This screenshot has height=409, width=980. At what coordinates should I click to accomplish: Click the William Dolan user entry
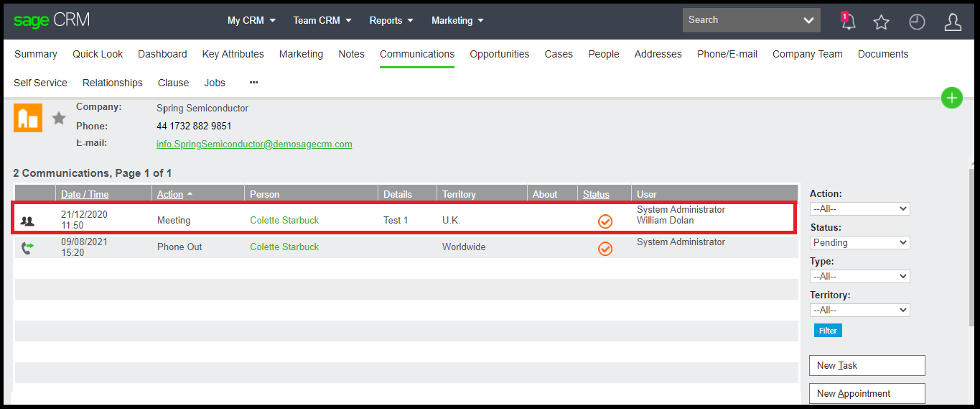coord(666,221)
